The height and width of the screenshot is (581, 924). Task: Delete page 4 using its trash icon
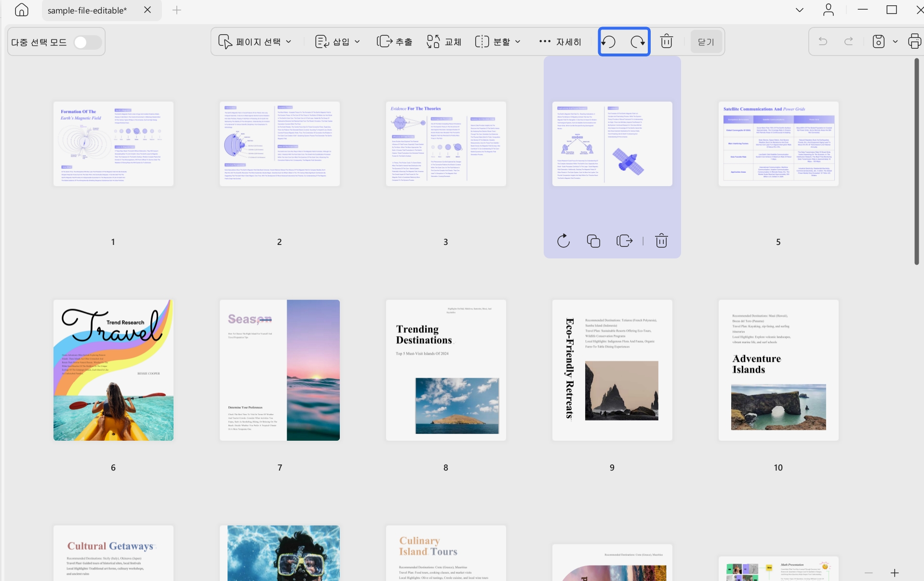tap(661, 241)
